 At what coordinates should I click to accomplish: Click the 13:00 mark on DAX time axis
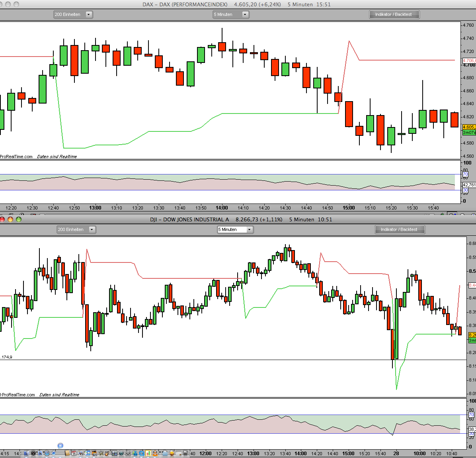pos(95,208)
